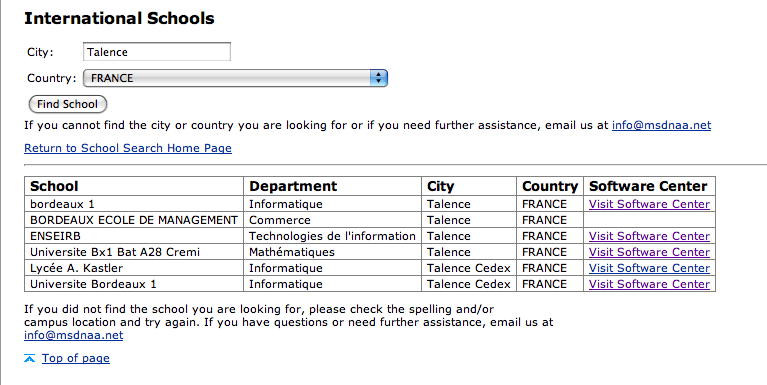The height and width of the screenshot is (385, 767).
Task: Click the City input field containing Talence
Action: 157,52
